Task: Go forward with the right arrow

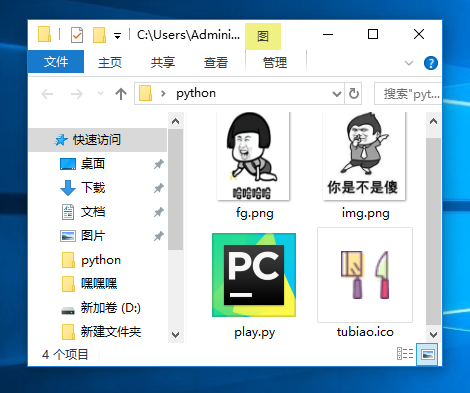Action: (x=77, y=94)
